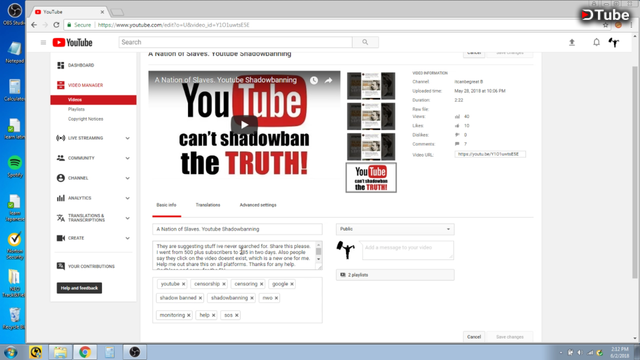Click the Watch later clock icon on video
The width and height of the screenshot is (640, 360).
point(313,80)
